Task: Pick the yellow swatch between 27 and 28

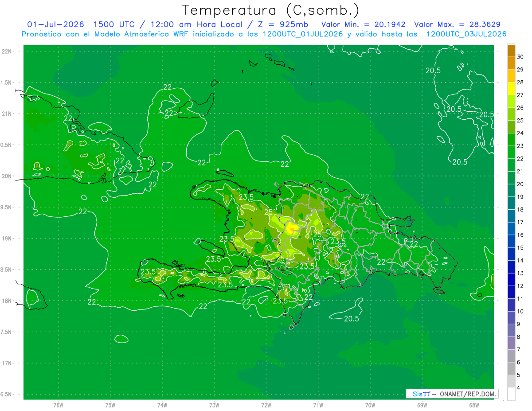Action: [511, 89]
